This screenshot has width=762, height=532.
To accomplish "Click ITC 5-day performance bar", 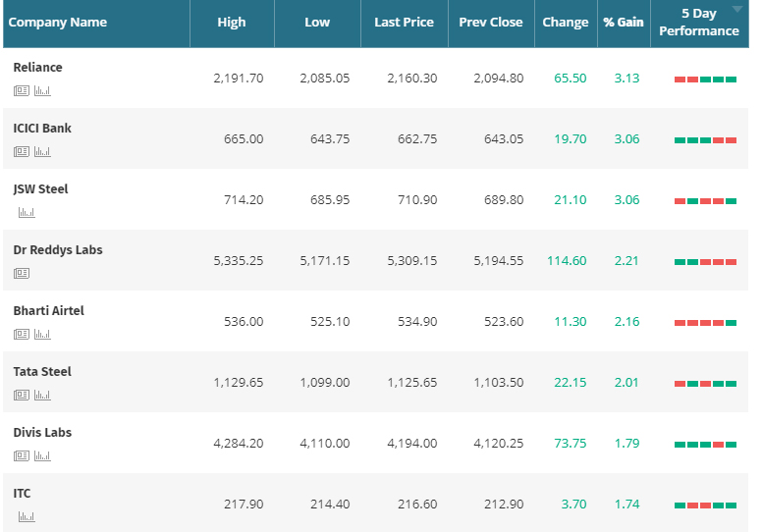I will (x=705, y=505).
